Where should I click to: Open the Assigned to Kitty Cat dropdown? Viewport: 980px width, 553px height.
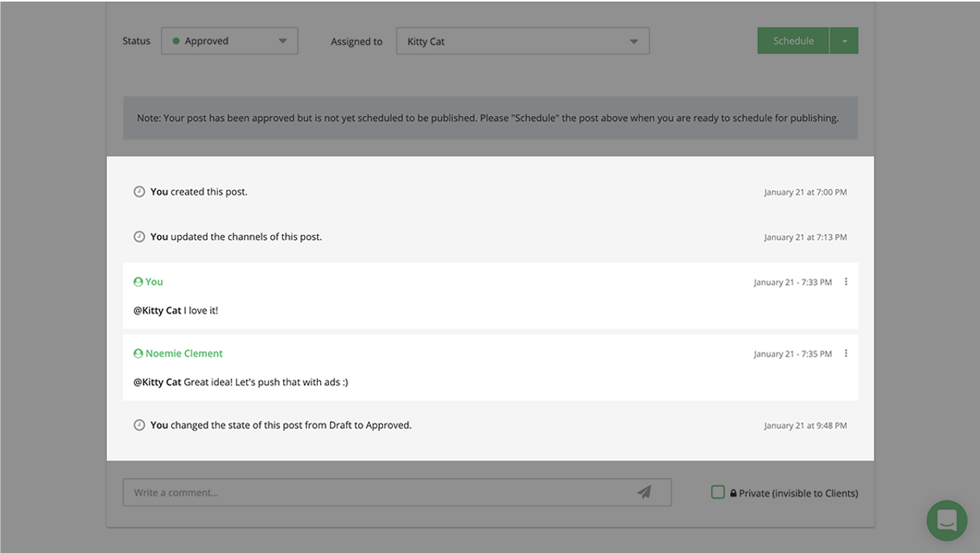[522, 41]
